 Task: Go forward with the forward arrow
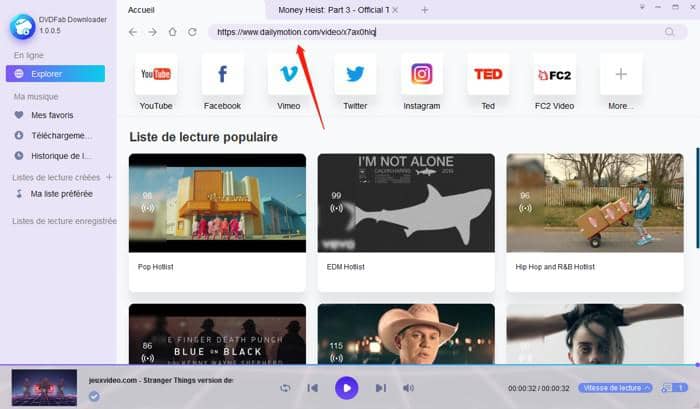152,32
